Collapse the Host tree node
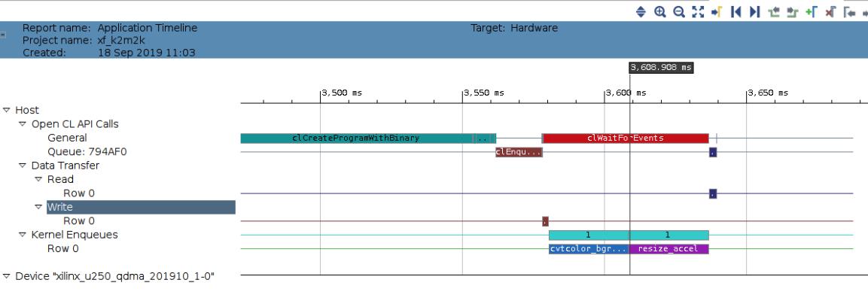Image resolution: width=868 pixels, height=301 pixels. click(7, 110)
